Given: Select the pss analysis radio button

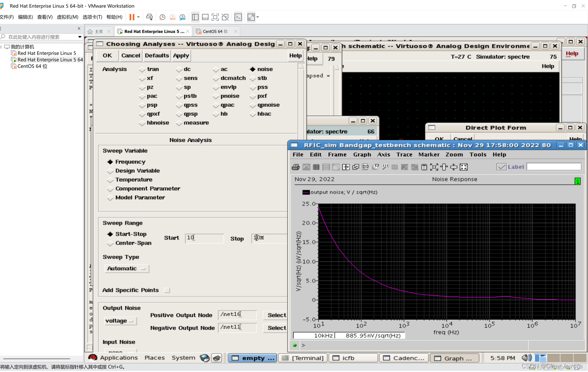Looking at the screenshot, I should [253, 87].
